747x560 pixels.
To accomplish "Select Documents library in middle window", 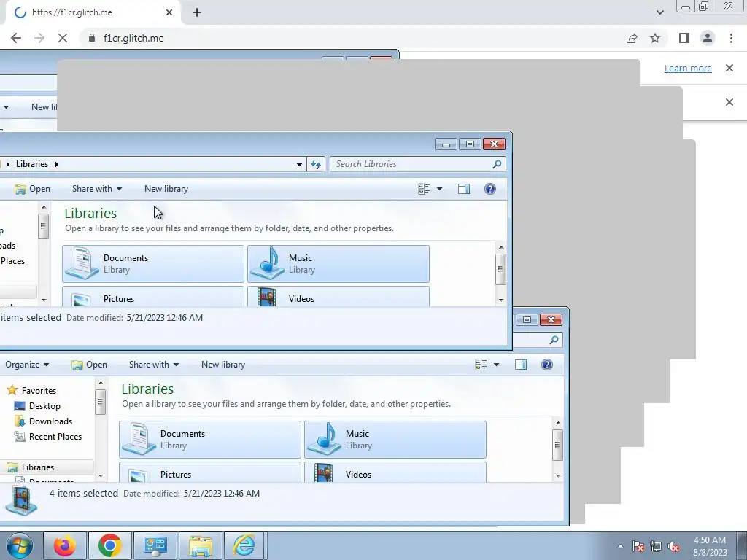I will tap(153, 264).
